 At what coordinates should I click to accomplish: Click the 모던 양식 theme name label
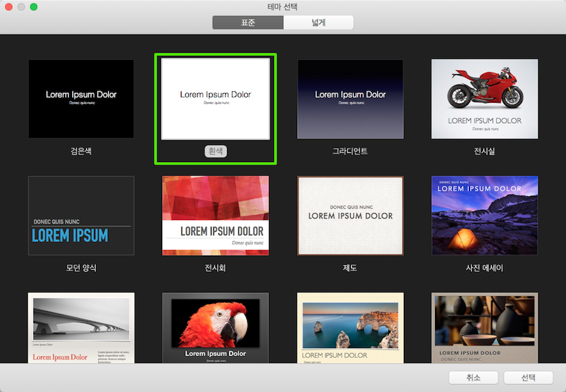[81, 268]
